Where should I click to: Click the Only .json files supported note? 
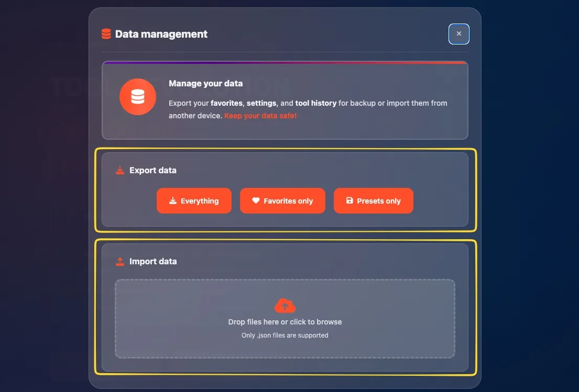pos(285,335)
